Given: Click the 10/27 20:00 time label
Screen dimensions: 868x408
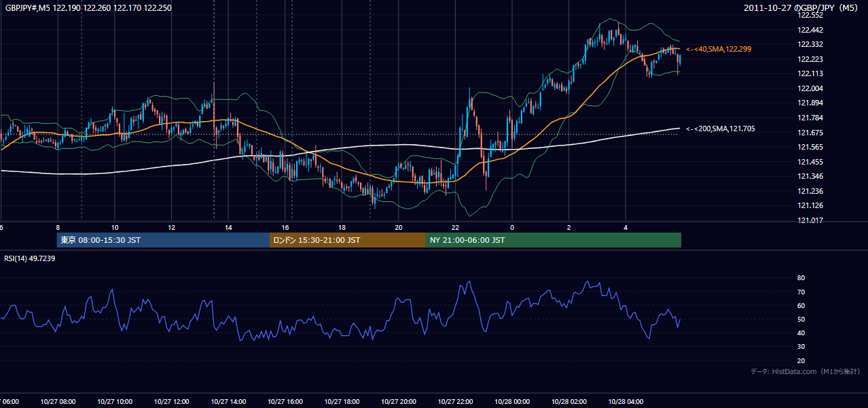Looking at the screenshot, I should pos(399,402).
